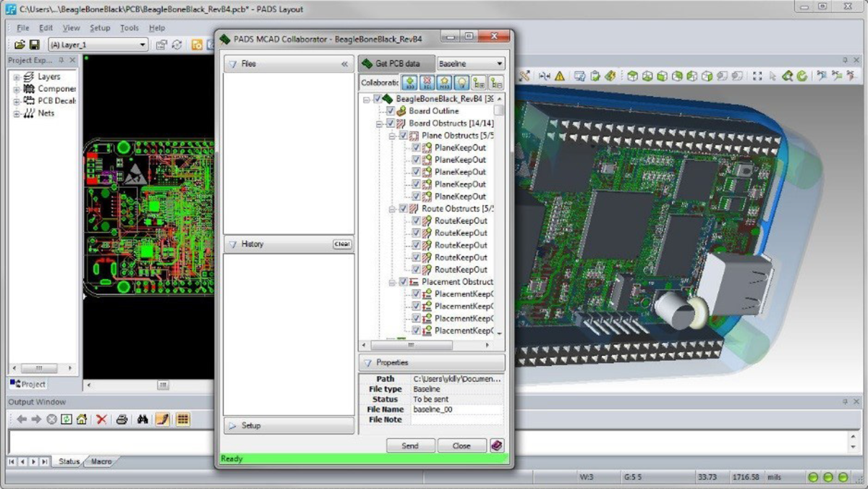Image resolution: width=868 pixels, height=489 pixels.
Task: Click the ruler measure icon in 3D toolbar
Action: point(524,75)
